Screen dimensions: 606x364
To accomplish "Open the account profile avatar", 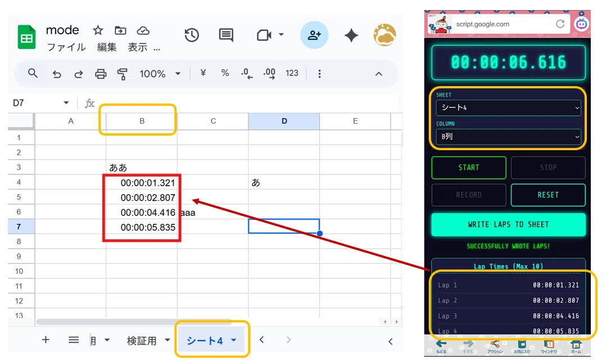I will (384, 35).
